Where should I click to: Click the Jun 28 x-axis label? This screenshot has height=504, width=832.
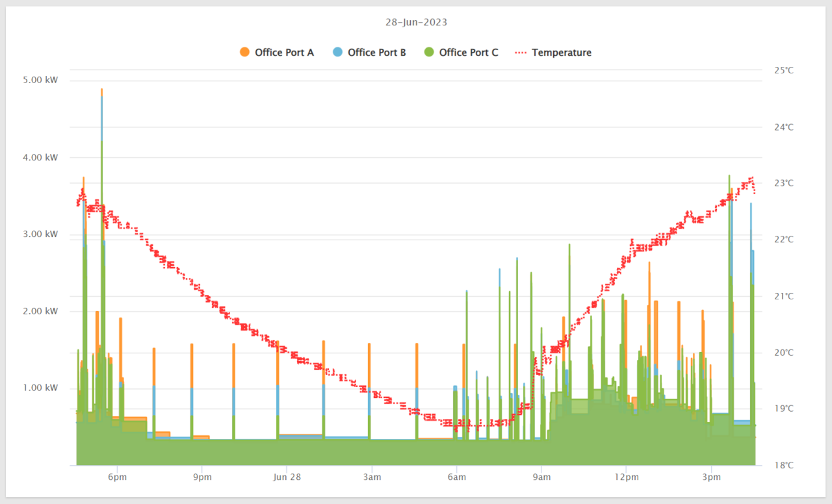(287, 477)
